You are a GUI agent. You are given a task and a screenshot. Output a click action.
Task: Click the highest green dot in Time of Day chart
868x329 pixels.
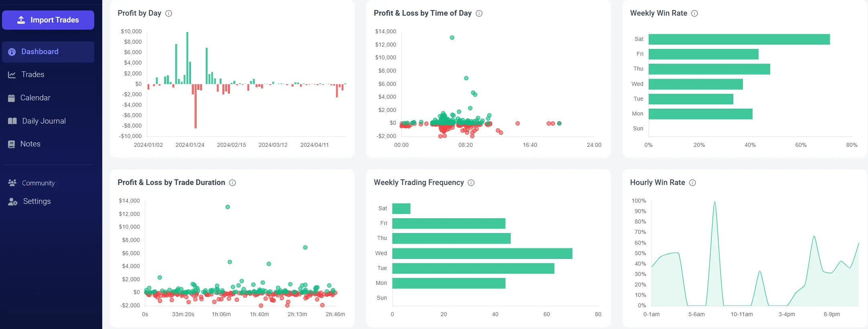[x=452, y=38]
